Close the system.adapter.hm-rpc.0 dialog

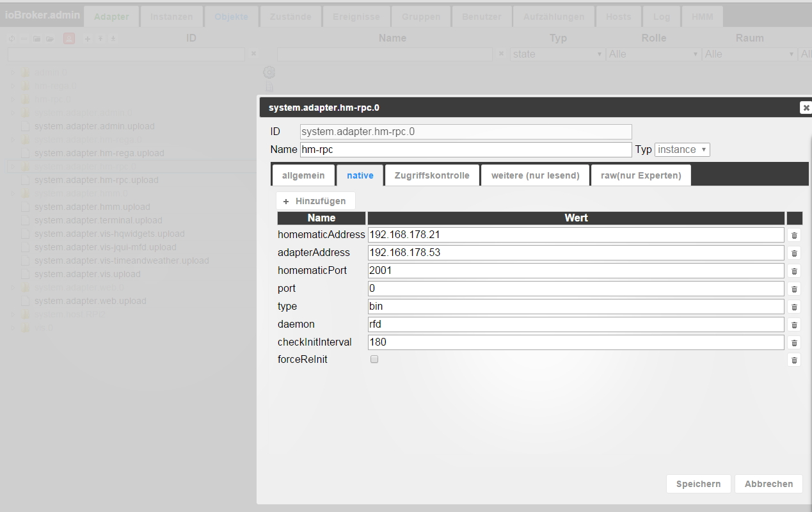click(806, 108)
